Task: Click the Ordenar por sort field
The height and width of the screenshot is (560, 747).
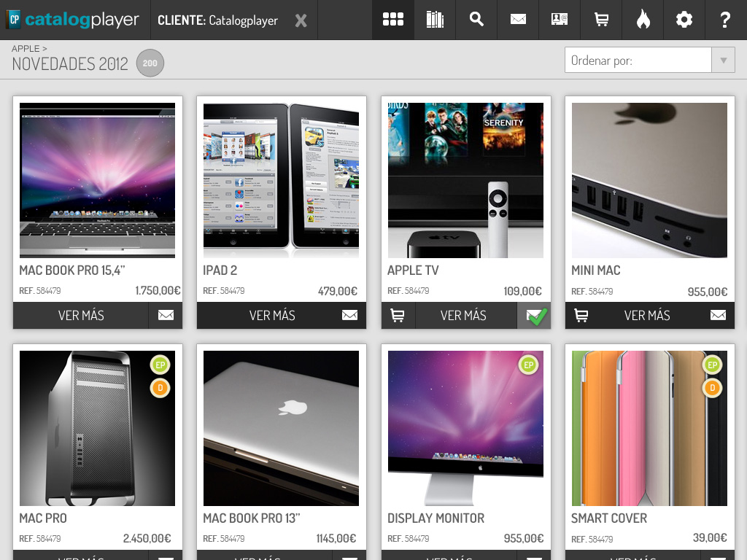Action: 638,60
